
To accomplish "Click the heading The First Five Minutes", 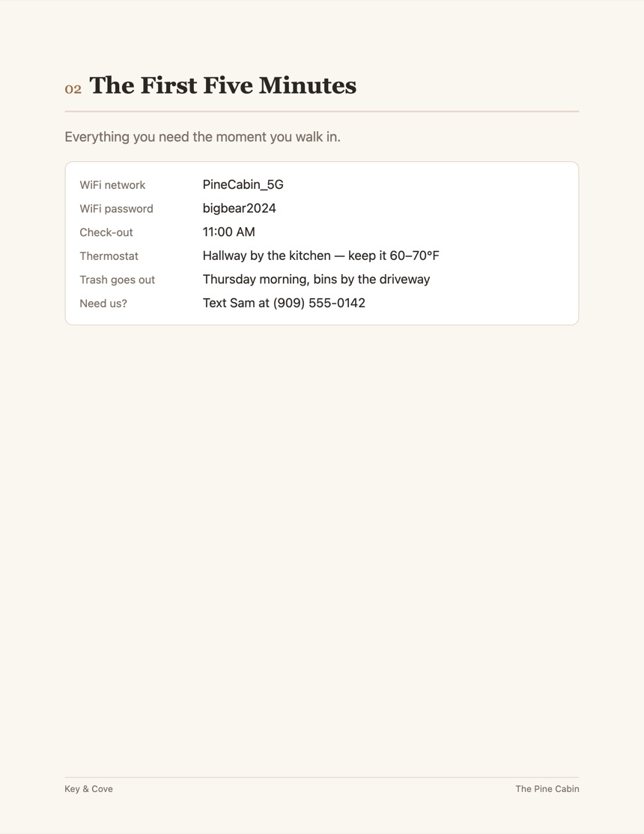I will point(222,85).
